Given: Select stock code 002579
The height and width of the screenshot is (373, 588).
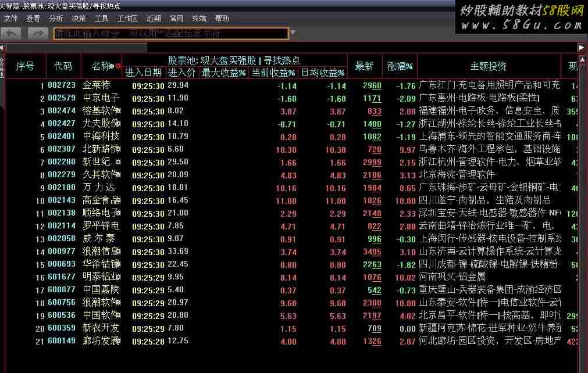Looking at the screenshot, I should click(x=62, y=98).
